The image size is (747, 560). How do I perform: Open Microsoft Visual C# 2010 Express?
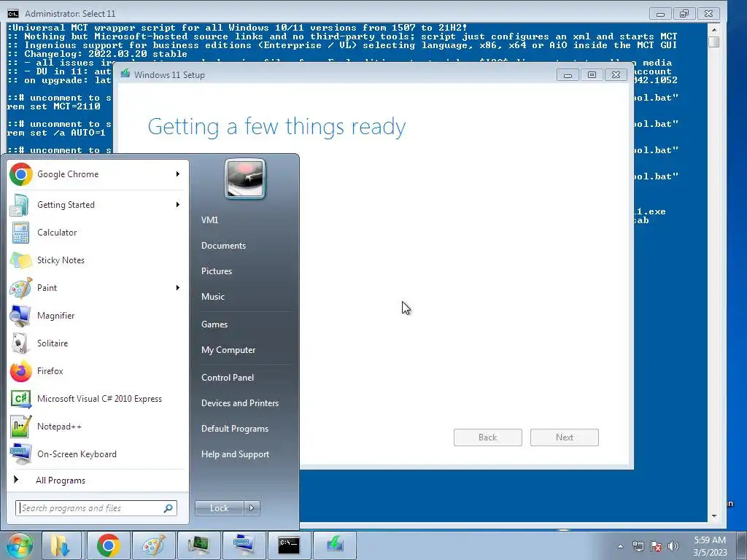coord(97,399)
